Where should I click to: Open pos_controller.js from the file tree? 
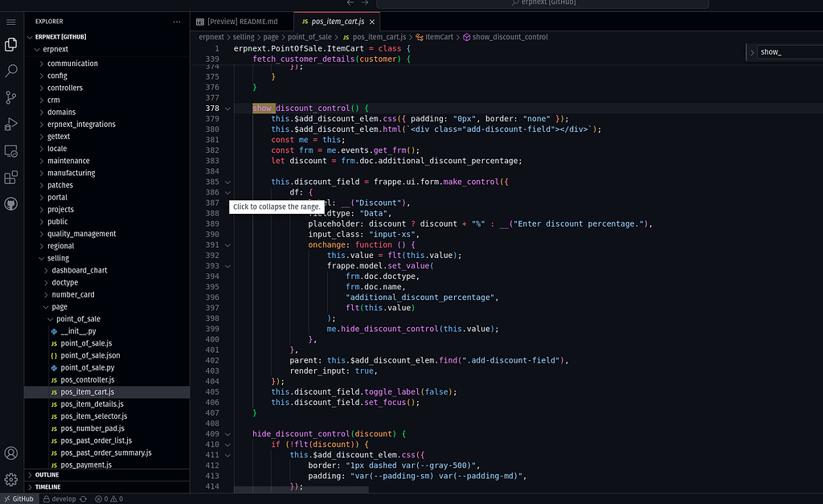click(x=87, y=379)
